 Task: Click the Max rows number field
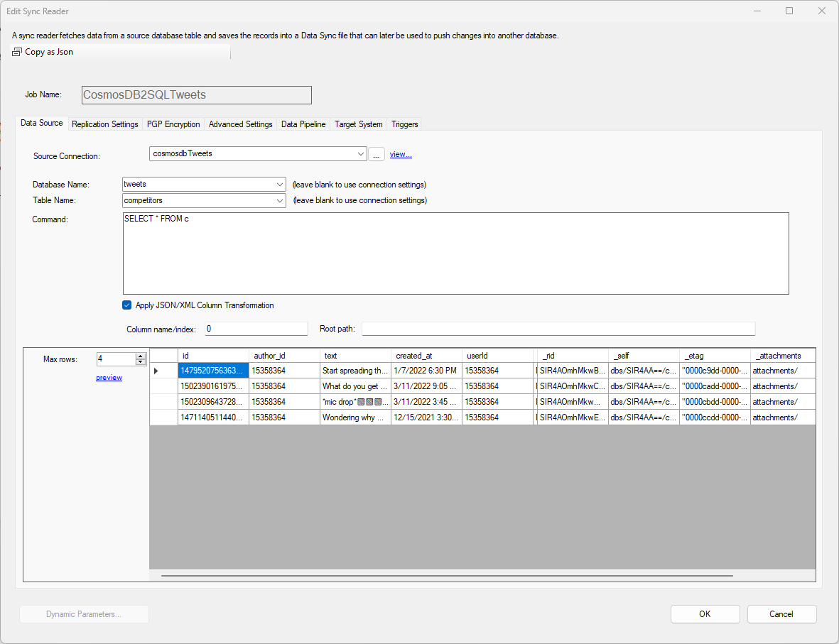pyautogui.click(x=116, y=359)
